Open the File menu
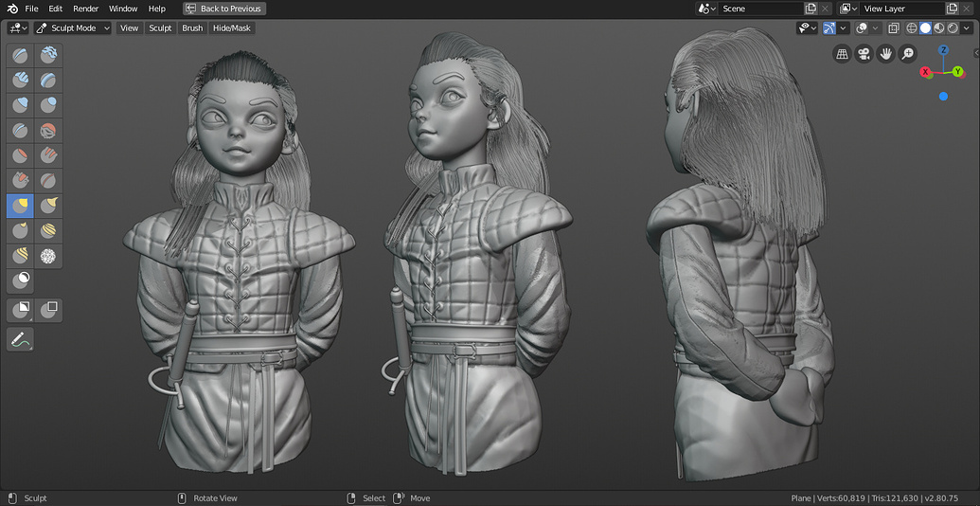980x506 pixels. tap(31, 9)
